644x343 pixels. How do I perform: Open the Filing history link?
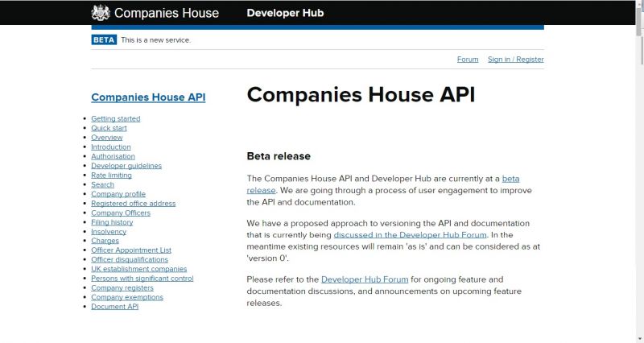112,222
